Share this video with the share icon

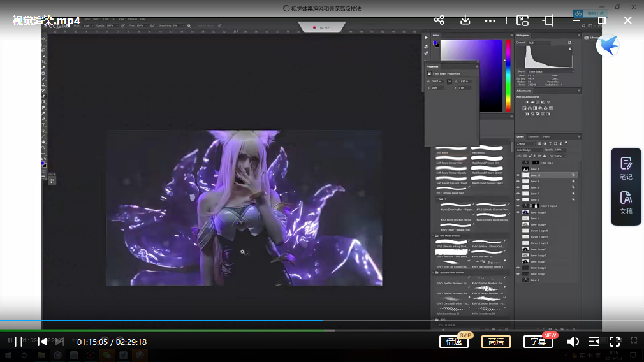point(439,20)
